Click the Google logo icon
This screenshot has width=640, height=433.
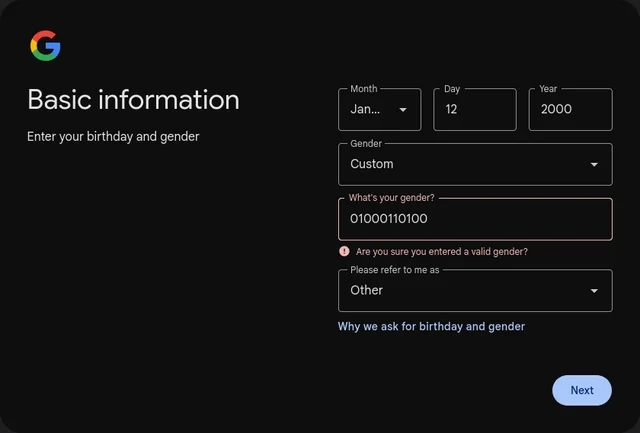point(45,46)
